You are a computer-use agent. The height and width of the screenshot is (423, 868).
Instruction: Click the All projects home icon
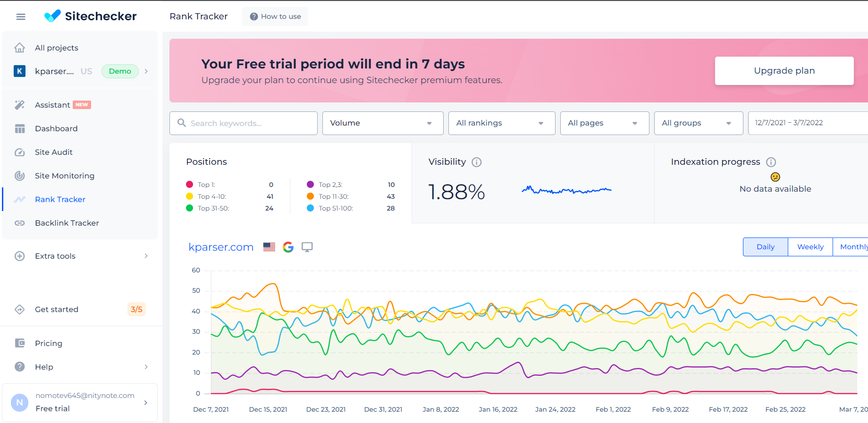point(20,48)
